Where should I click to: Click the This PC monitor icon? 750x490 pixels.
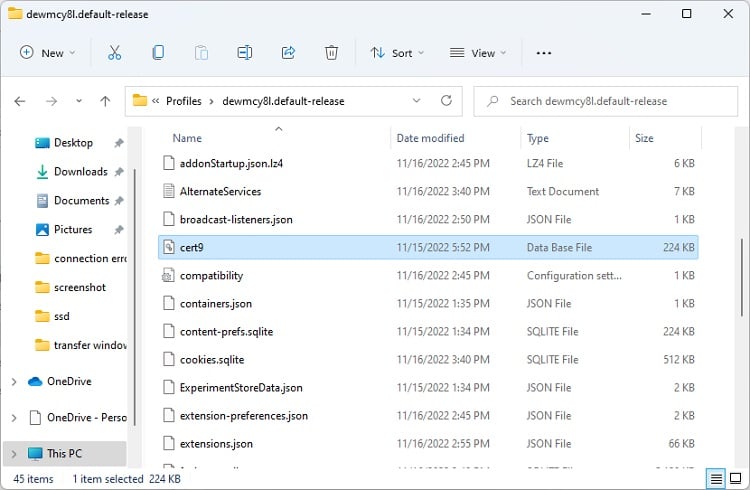pos(35,454)
